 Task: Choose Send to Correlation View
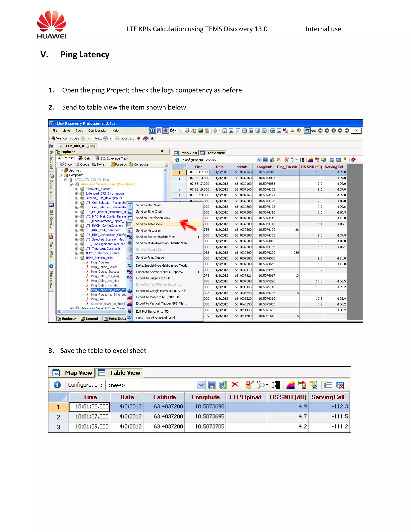(x=164, y=218)
